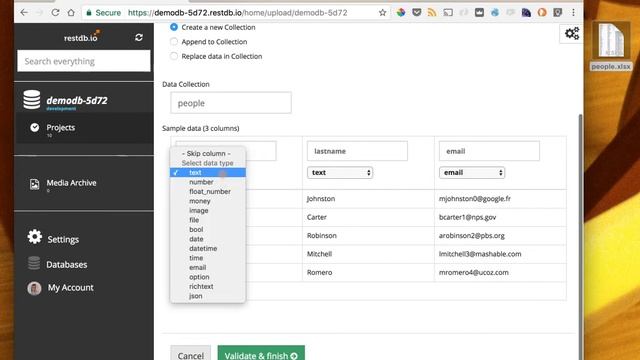Viewport: 640px width, 360px height.
Task: Choose time in the data type list
Action: click(208, 258)
